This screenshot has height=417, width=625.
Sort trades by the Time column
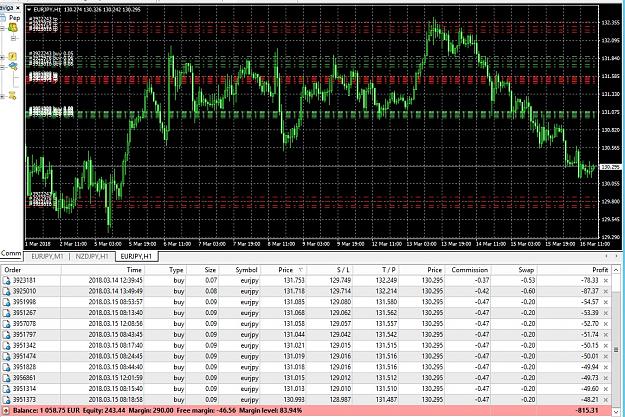point(103,270)
